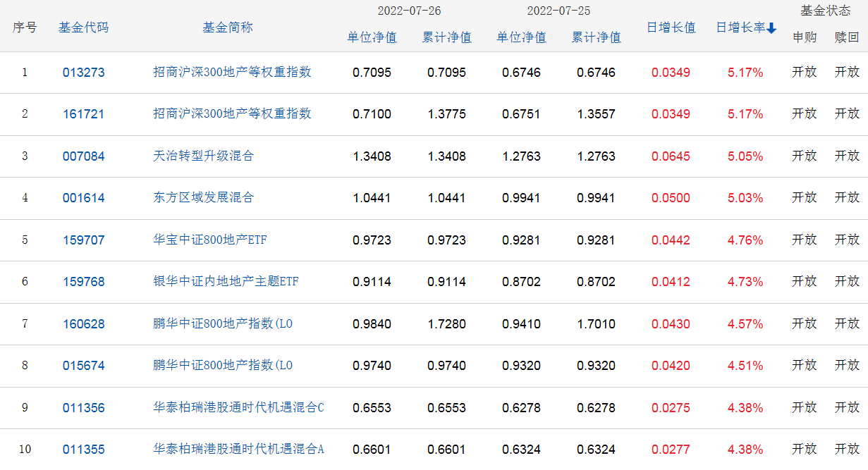The width and height of the screenshot is (868, 470).
Task: Open fund code 001614 link
Action: click(83, 198)
